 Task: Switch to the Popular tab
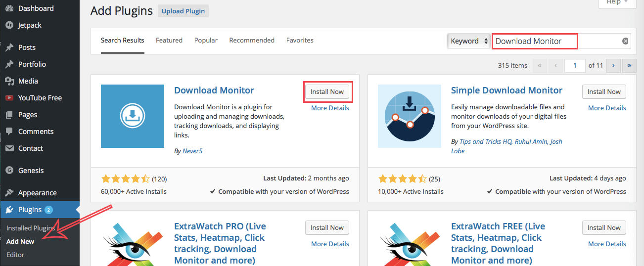pyautogui.click(x=206, y=40)
